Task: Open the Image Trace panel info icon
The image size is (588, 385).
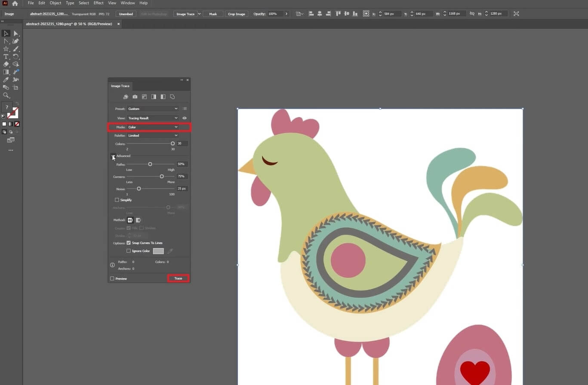Action: pyautogui.click(x=112, y=265)
